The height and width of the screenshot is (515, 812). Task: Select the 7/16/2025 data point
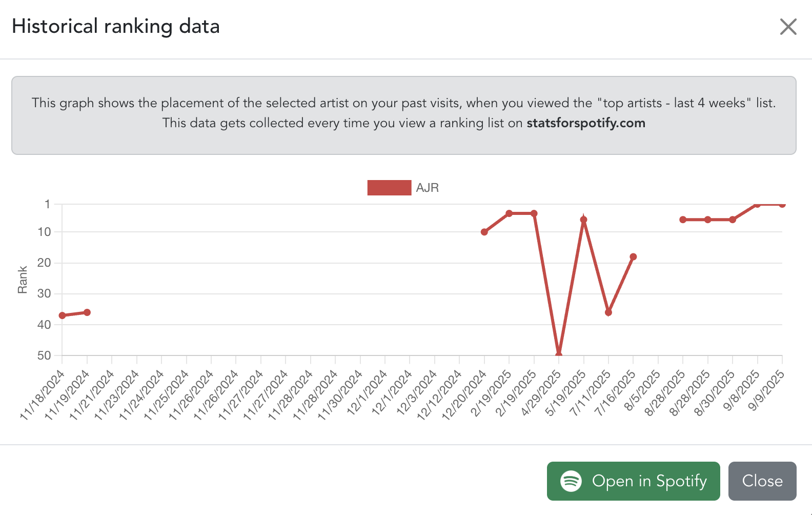coord(633,256)
